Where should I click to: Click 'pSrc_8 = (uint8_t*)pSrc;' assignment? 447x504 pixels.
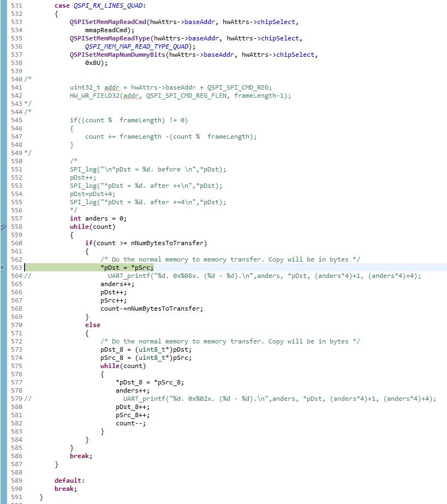146,358
